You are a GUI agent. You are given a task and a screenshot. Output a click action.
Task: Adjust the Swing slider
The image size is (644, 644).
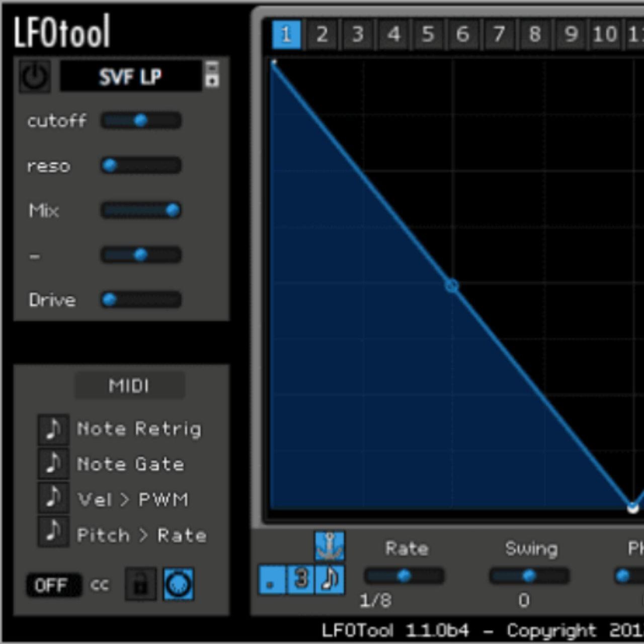529,576
